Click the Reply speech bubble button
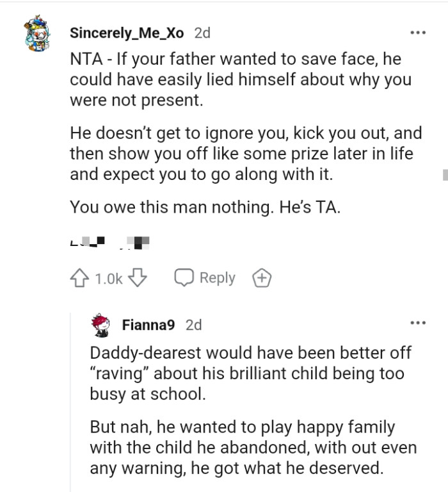Image resolution: width=448 pixels, height=492 pixels. 205,278
